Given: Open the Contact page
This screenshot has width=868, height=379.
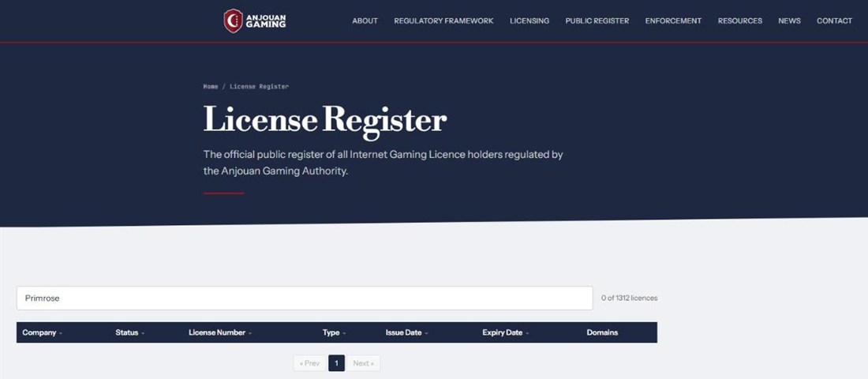Looking at the screenshot, I should pyautogui.click(x=834, y=21).
